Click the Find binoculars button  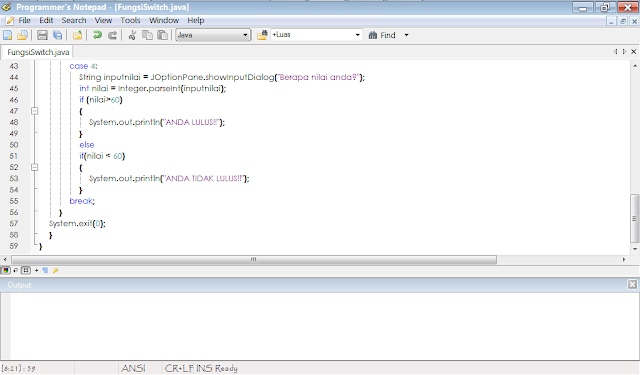382,36
